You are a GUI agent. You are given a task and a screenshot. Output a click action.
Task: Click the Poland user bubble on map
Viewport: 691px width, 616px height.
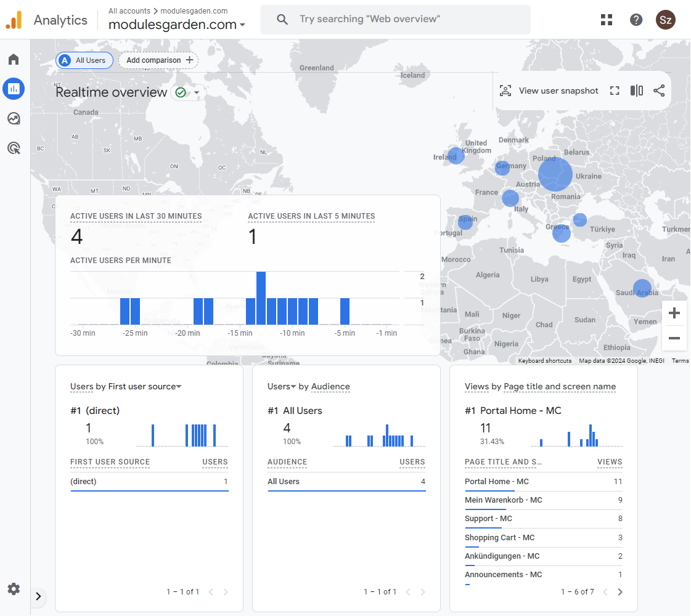555,174
